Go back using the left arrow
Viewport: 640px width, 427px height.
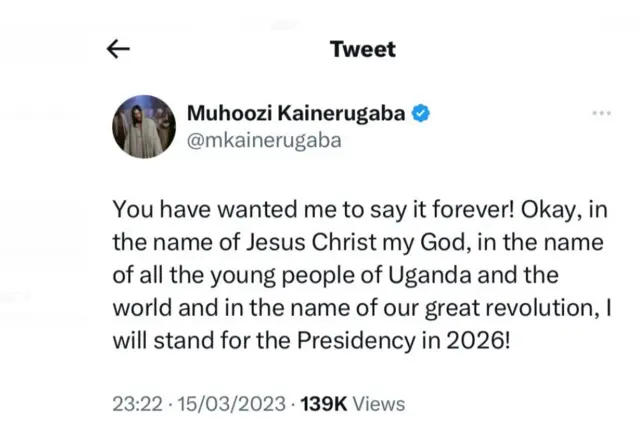[x=118, y=50]
